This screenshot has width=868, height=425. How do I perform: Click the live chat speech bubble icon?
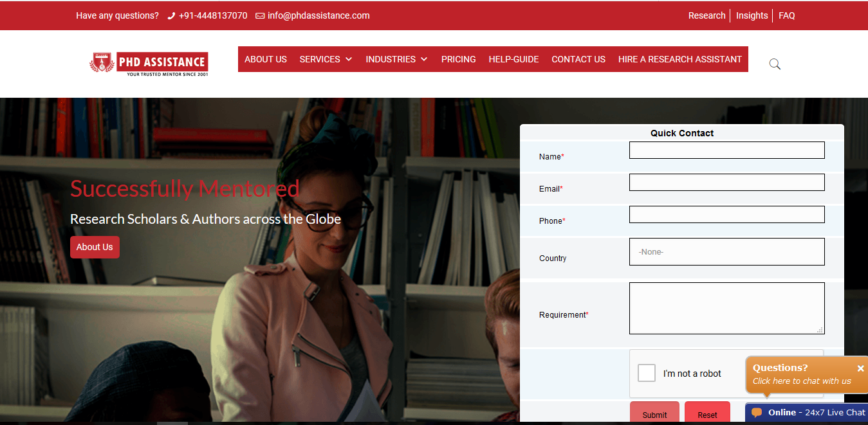[x=757, y=413]
